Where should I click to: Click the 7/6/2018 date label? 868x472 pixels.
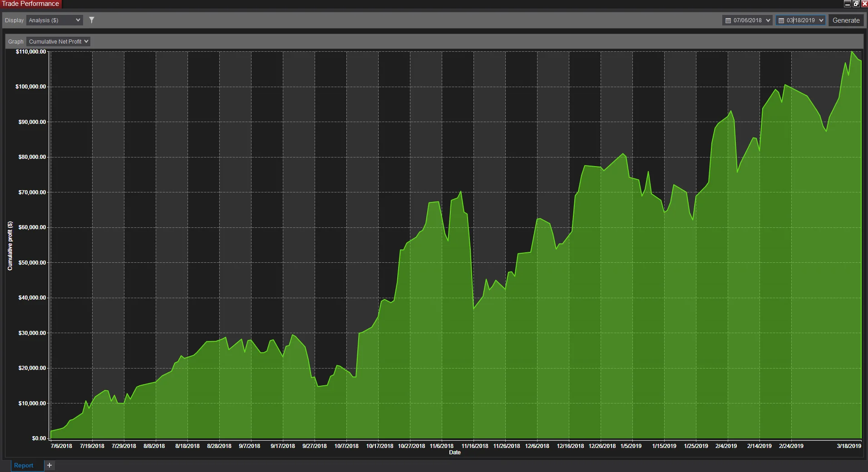click(61, 446)
